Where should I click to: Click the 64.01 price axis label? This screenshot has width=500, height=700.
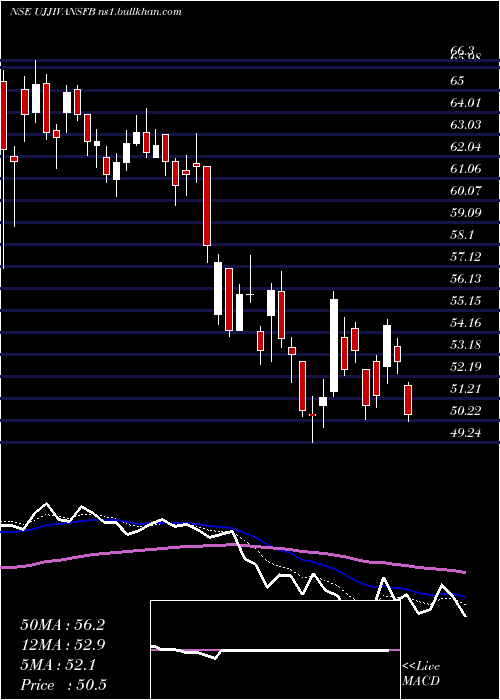pyautogui.click(x=466, y=103)
